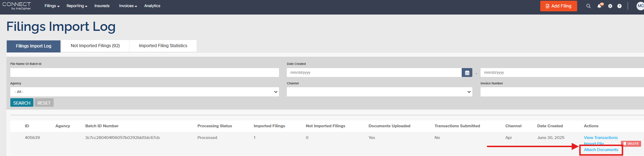The width and height of the screenshot is (644, 156).
Task: Open the Attach Documents link
Action: point(601,150)
